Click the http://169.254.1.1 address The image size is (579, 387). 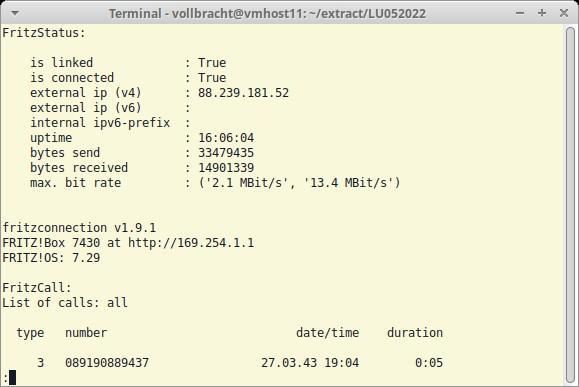tap(191, 243)
